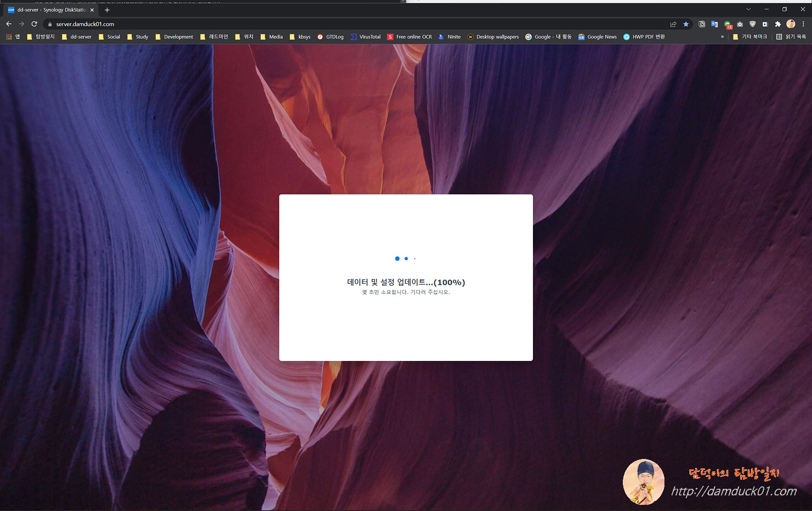
Task: Click the 몇 초만 소요됩니다 message text
Action: 406,292
